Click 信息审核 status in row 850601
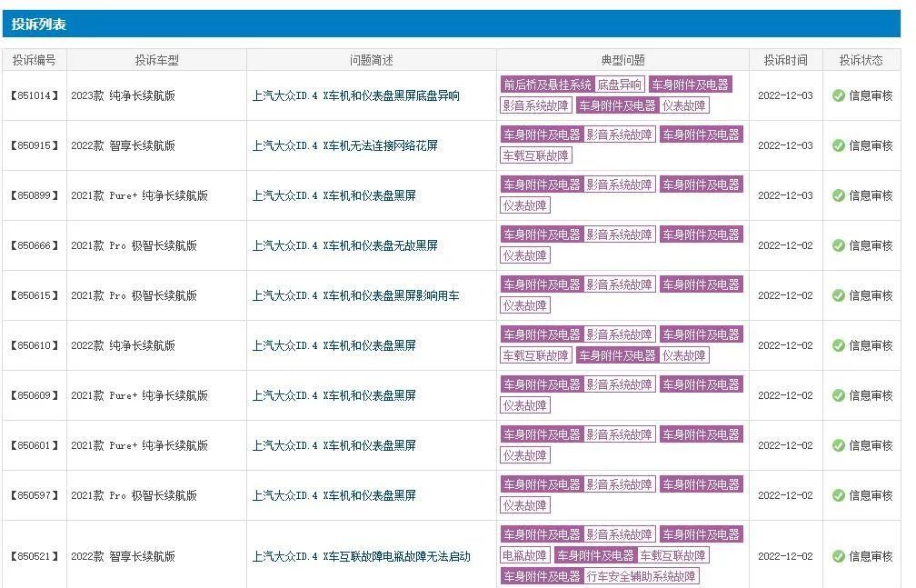This screenshot has height=588, width=916. [x=871, y=445]
